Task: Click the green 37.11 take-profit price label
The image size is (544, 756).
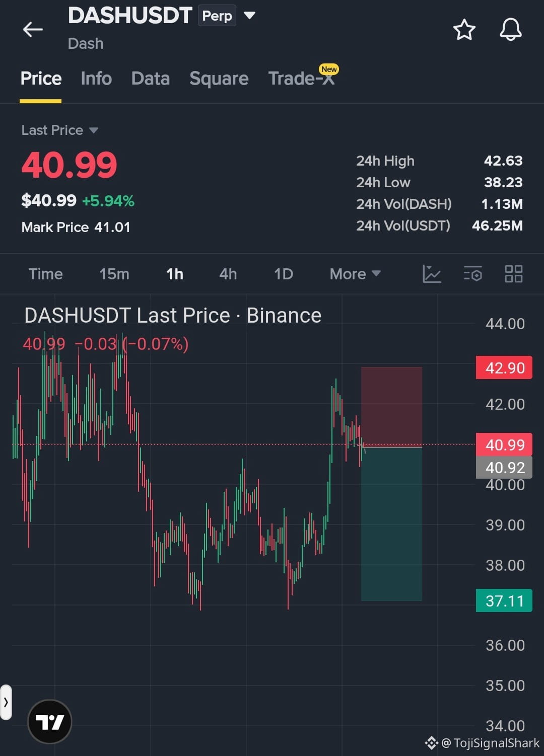Action: tap(504, 600)
